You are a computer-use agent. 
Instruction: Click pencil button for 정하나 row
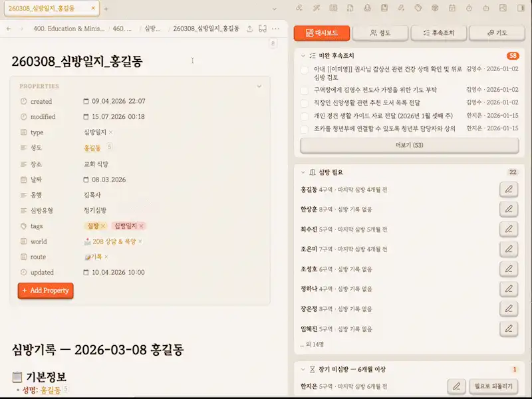point(509,289)
